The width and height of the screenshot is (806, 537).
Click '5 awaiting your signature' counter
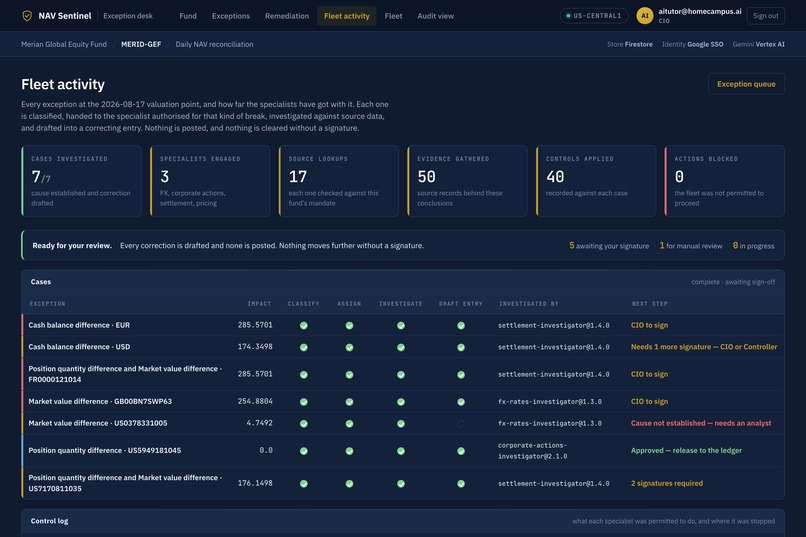click(x=609, y=246)
